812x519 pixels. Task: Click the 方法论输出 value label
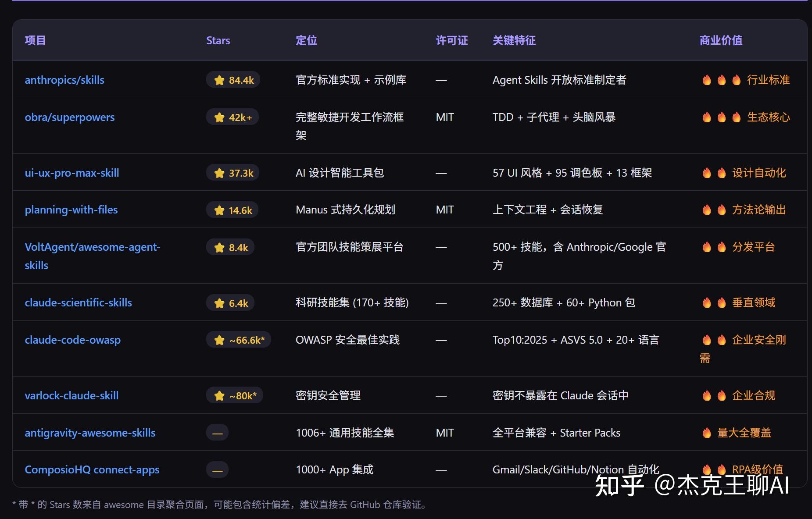[x=759, y=210]
